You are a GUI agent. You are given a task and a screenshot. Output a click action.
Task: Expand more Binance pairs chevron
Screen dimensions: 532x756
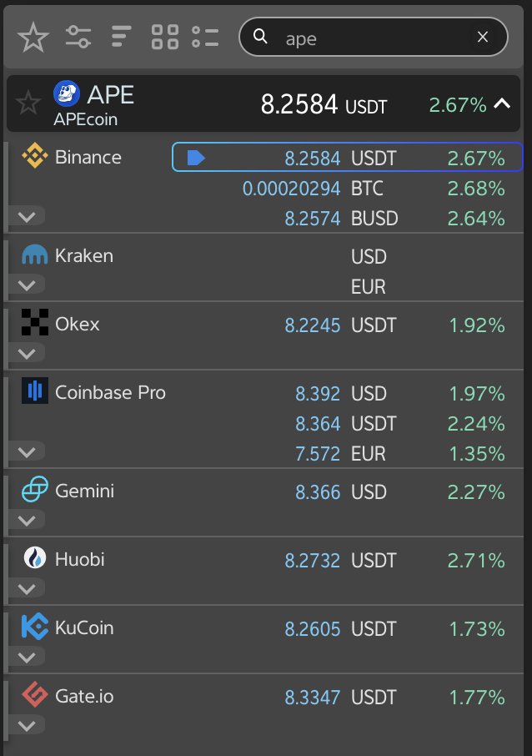pyautogui.click(x=27, y=216)
